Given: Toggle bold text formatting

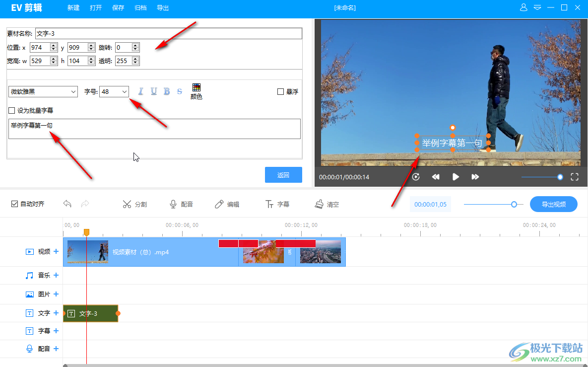Looking at the screenshot, I should coord(167,91).
